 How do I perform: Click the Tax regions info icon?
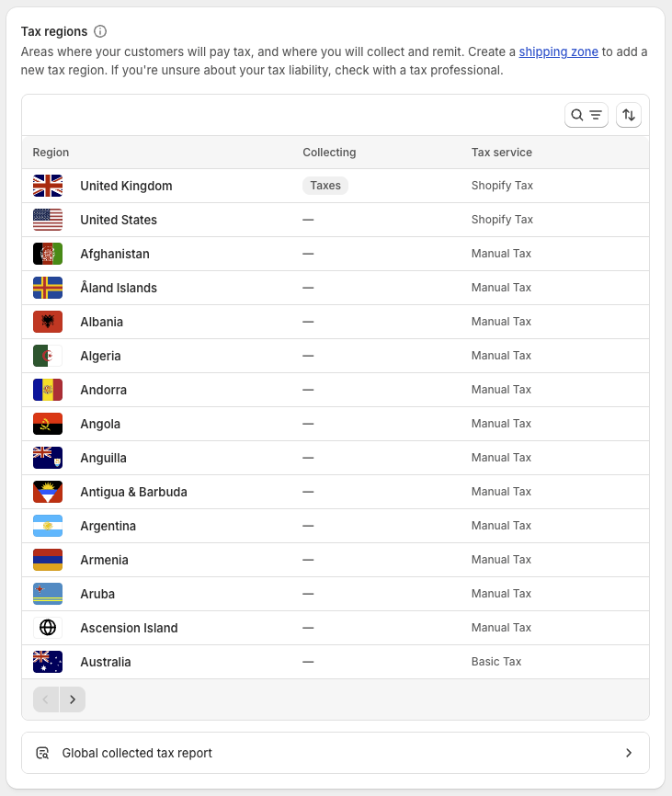point(100,30)
